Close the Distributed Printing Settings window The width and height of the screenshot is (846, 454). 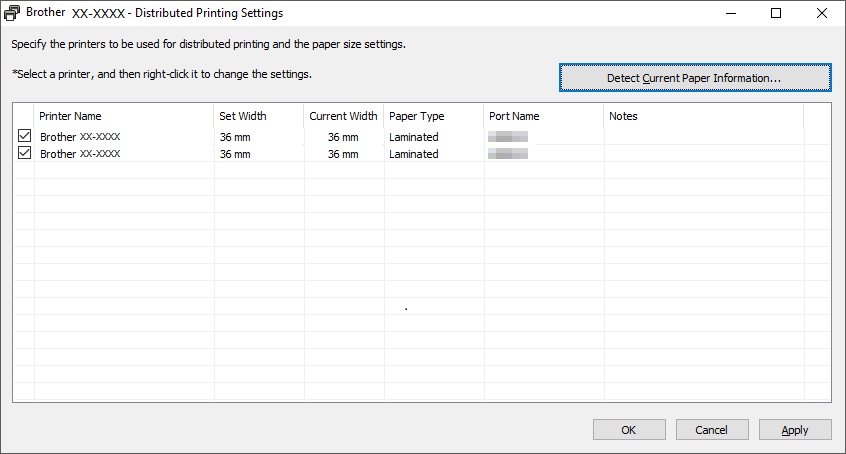point(822,14)
